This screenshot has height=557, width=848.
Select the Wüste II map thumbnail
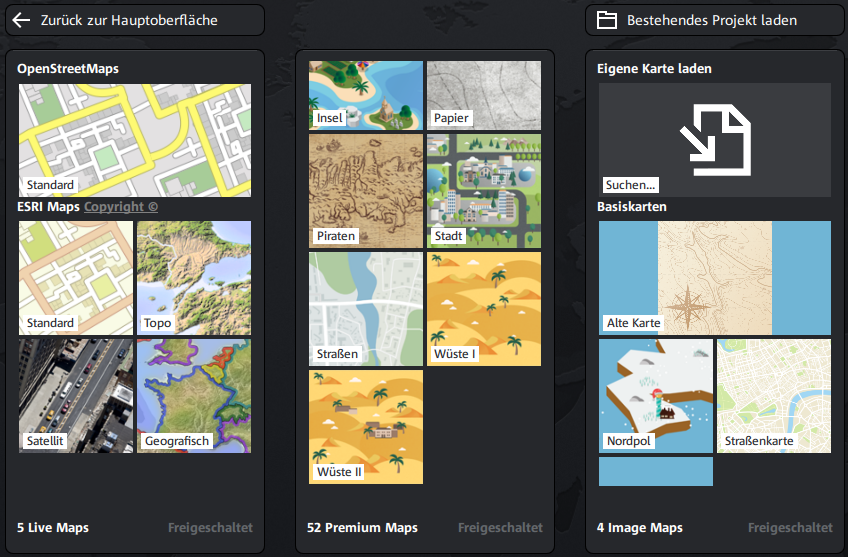click(x=366, y=427)
